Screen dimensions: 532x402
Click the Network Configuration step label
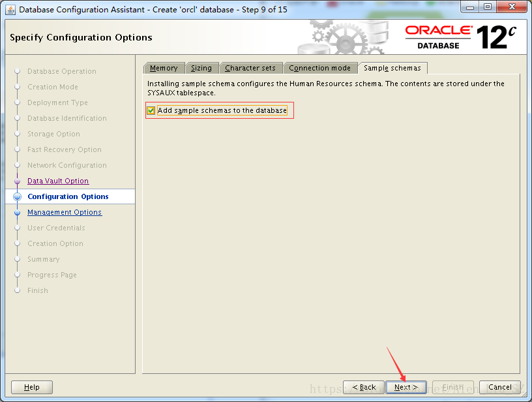pyautogui.click(x=67, y=165)
